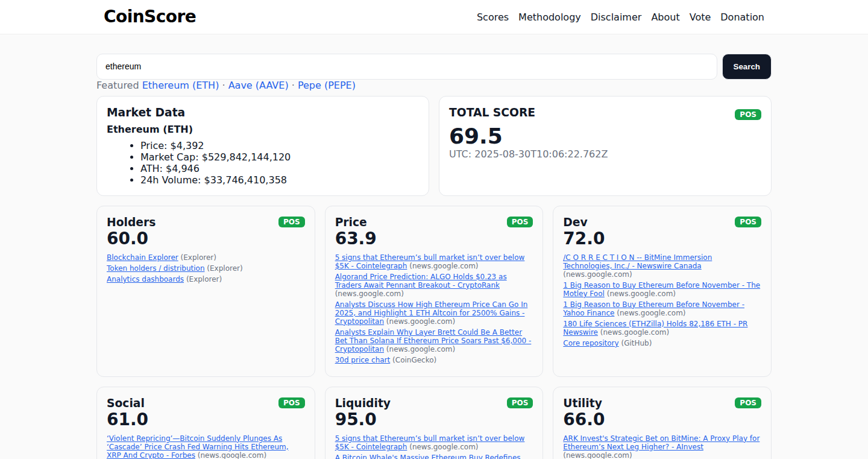This screenshot has width=868, height=459.
Task: Click the total score value 69.5
Action: [x=476, y=136]
